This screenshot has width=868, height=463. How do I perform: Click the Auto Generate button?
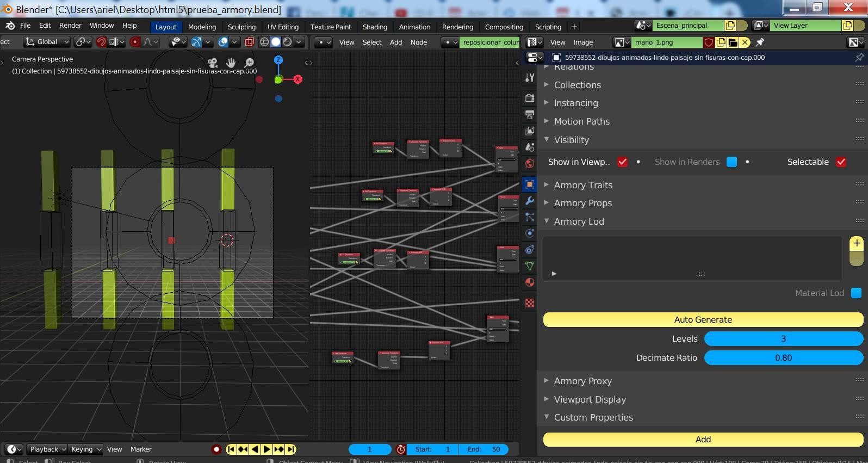(703, 320)
